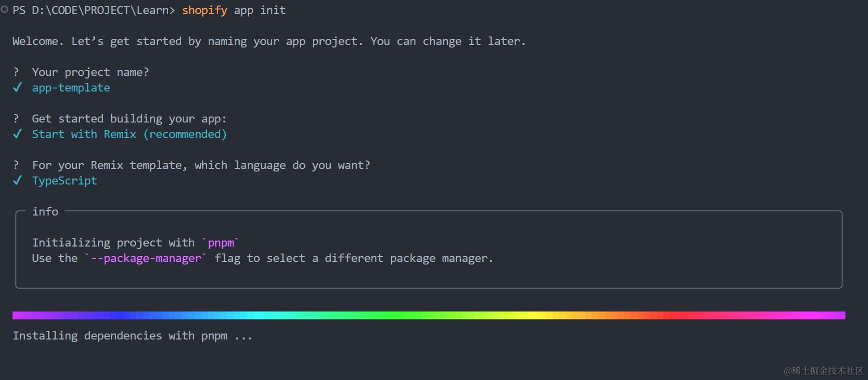Screen dimensions: 868x380
Task: Click the question mark before For your Remix template
Action: 16,165
